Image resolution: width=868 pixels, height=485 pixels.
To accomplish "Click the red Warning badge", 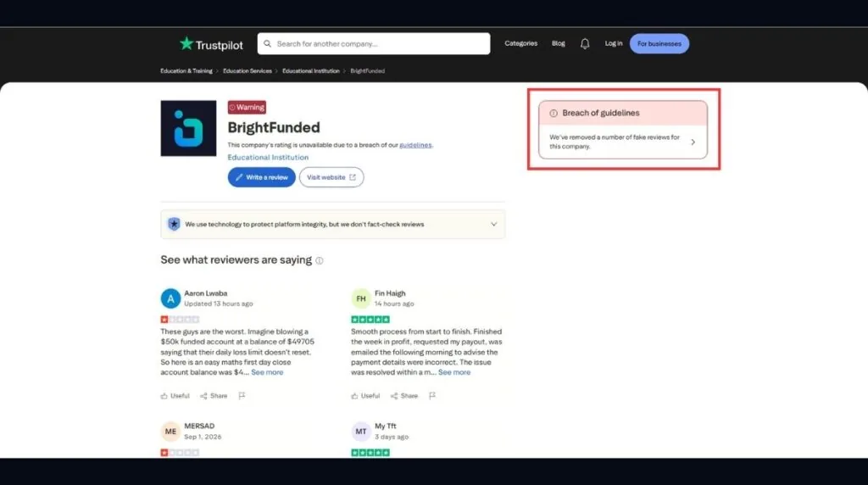I will click(247, 108).
